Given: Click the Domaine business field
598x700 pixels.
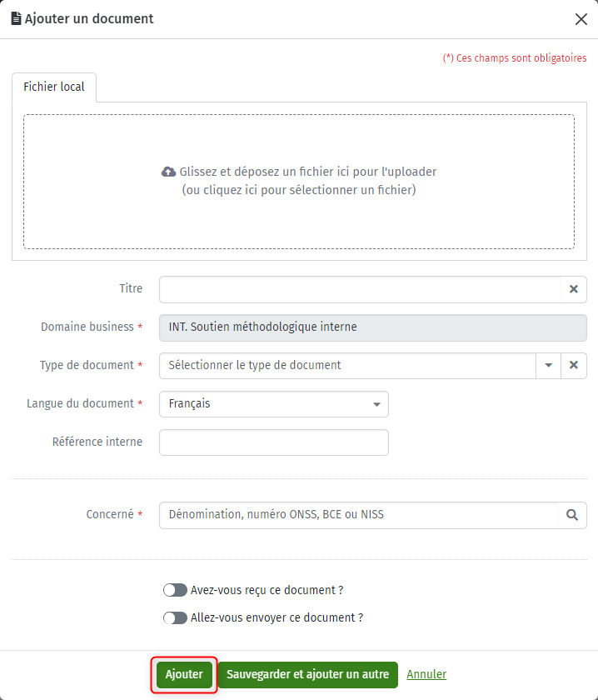Looking at the screenshot, I should click(373, 327).
